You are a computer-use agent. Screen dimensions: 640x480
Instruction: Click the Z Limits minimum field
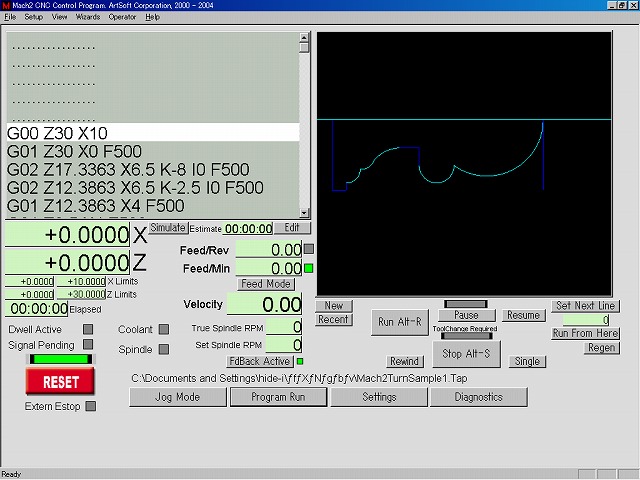pyautogui.click(x=29, y=294)
